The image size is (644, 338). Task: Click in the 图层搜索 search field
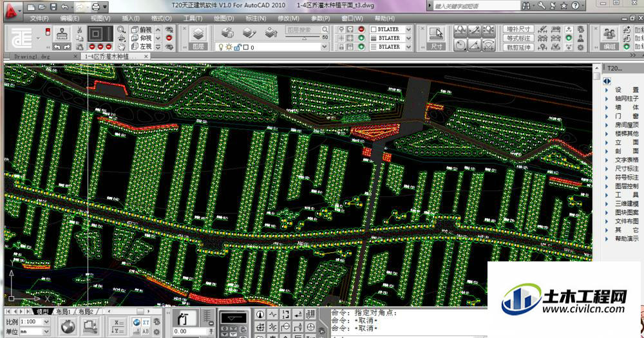click(307, 30)
